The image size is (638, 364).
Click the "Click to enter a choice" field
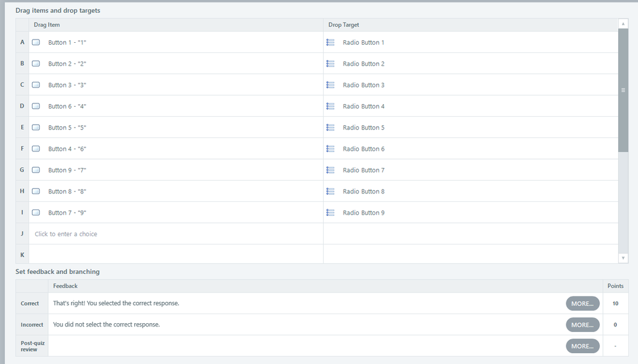click(x=66, y=234)
